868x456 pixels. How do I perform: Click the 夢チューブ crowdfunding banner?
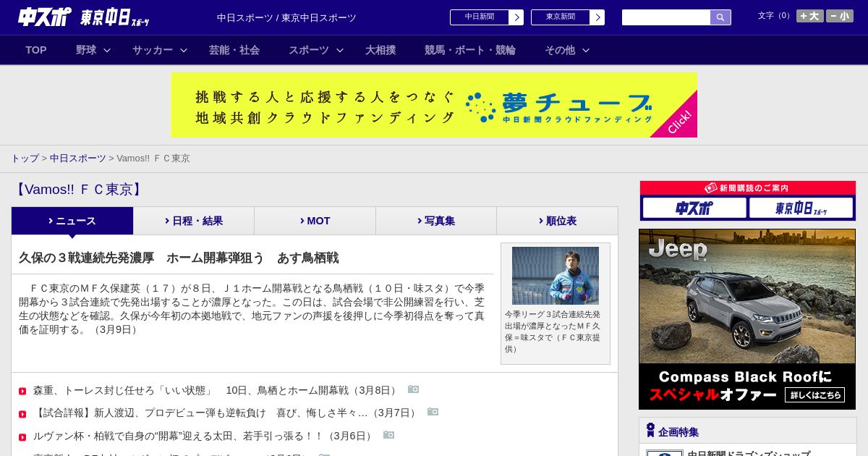tap(434, 105)
